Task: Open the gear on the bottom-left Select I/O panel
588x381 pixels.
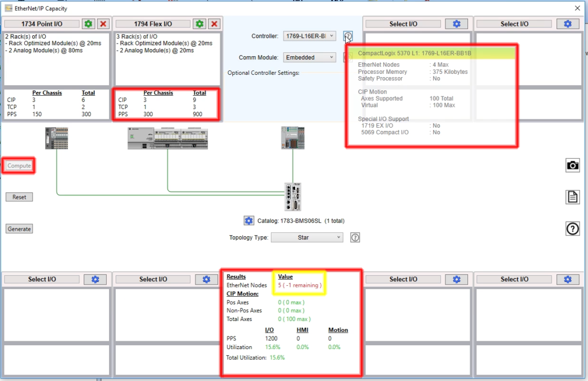Action: (x=95, y=279)
